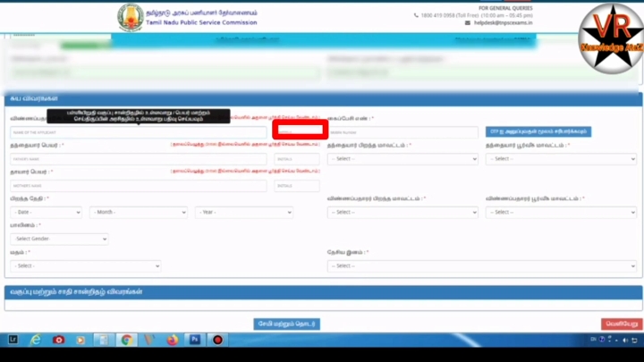Click the mother's Initials field
The height and width of the screenshot is (362, 644).
coord(297,186)
